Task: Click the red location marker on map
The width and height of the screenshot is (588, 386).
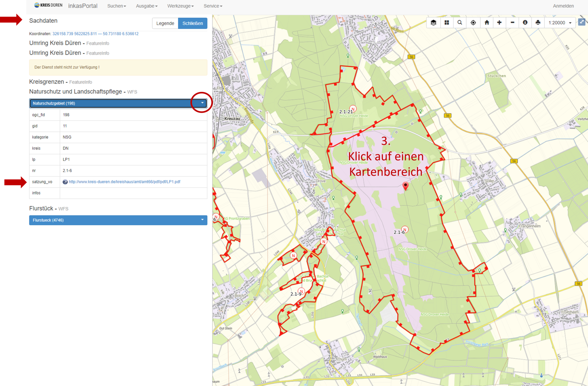Action: tap(405, 185)
